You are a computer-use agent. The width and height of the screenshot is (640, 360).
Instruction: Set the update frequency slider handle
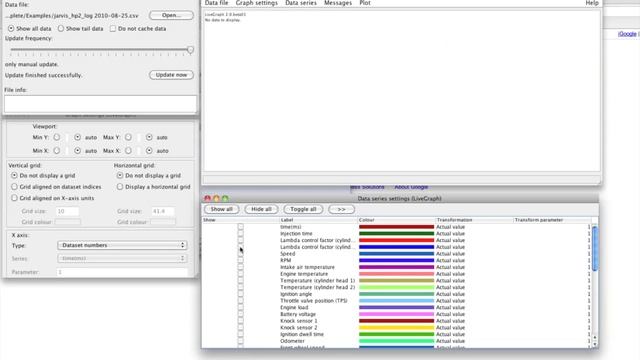point(190,50)
